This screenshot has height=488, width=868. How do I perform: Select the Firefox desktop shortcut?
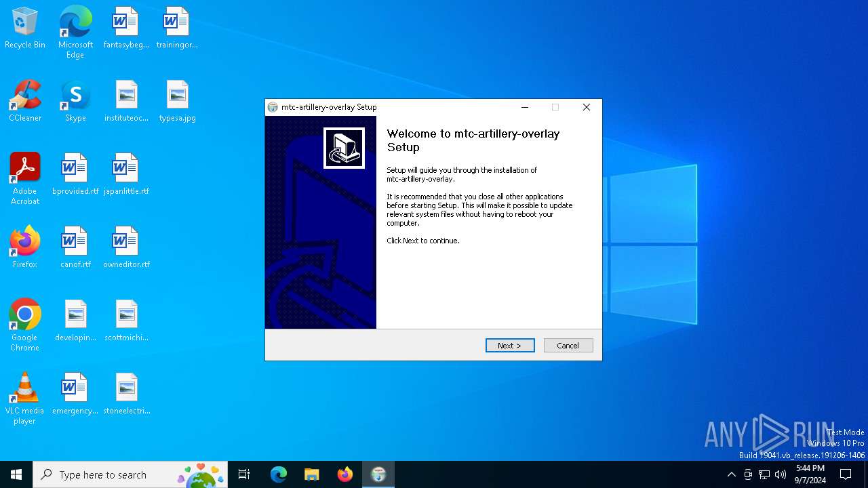point(25,247)
